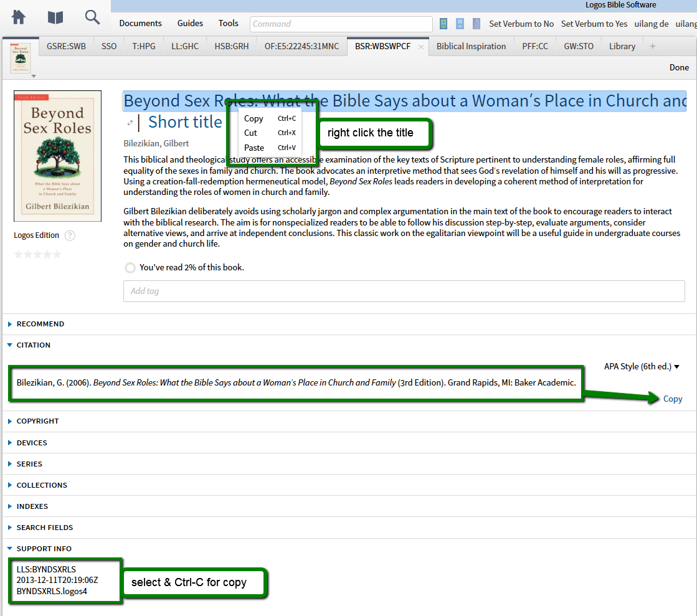Screen dimensions: 697x616
Task: Expand the Collections section
Action: pyautogui.click(x=10, y=485)
